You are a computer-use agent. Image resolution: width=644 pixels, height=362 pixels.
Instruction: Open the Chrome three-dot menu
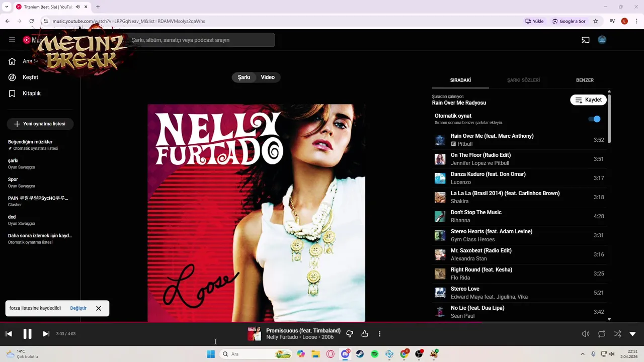tap(636, 21)
